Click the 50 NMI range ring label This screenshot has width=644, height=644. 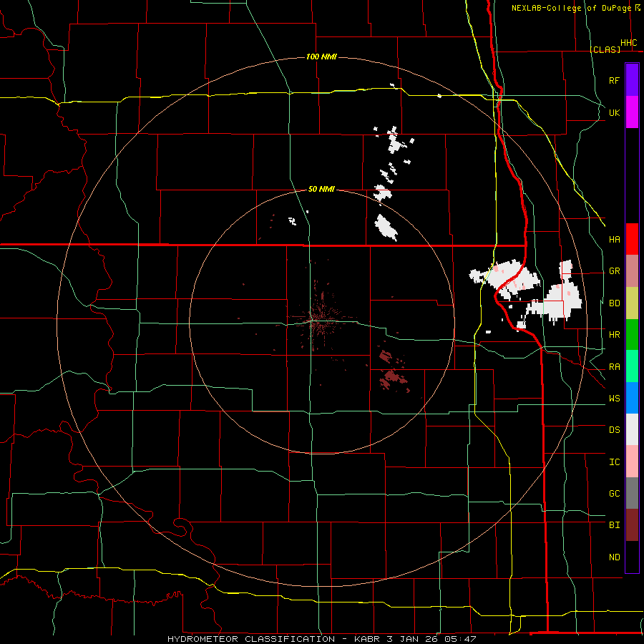click(321, 189)
